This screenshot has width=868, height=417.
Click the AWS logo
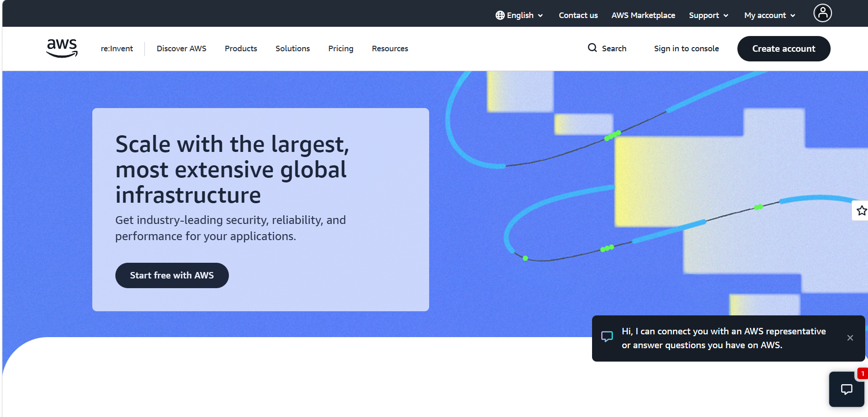(x=62, y=48)
